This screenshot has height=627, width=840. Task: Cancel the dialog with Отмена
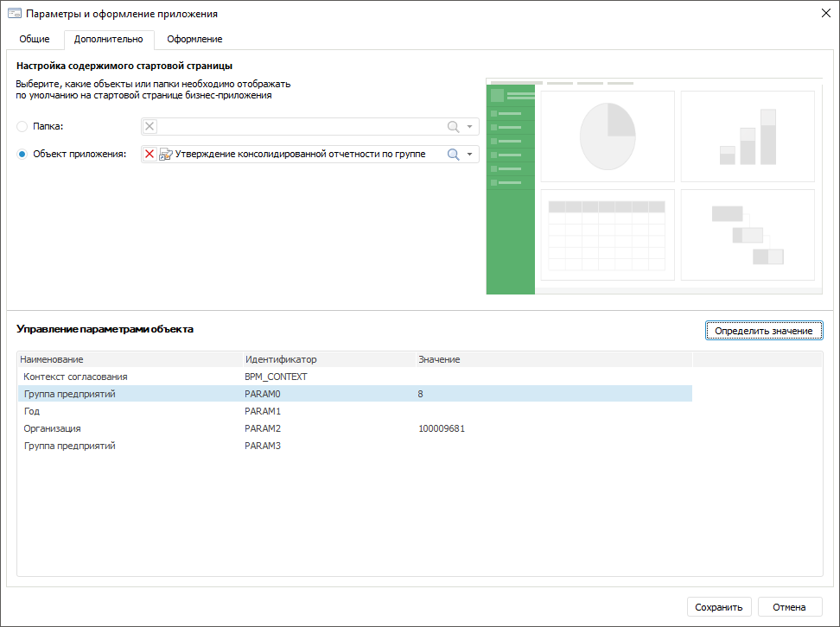(790, 607)
